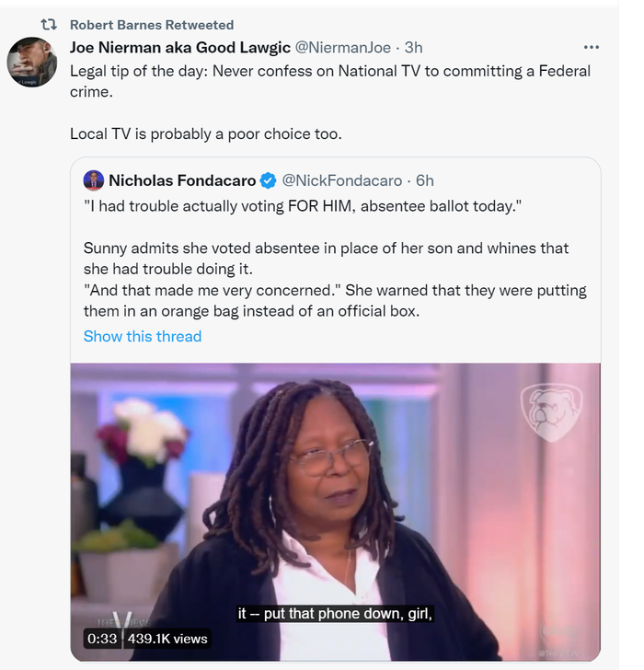Open the "3h" tweet timestamp

coord(413,47)
